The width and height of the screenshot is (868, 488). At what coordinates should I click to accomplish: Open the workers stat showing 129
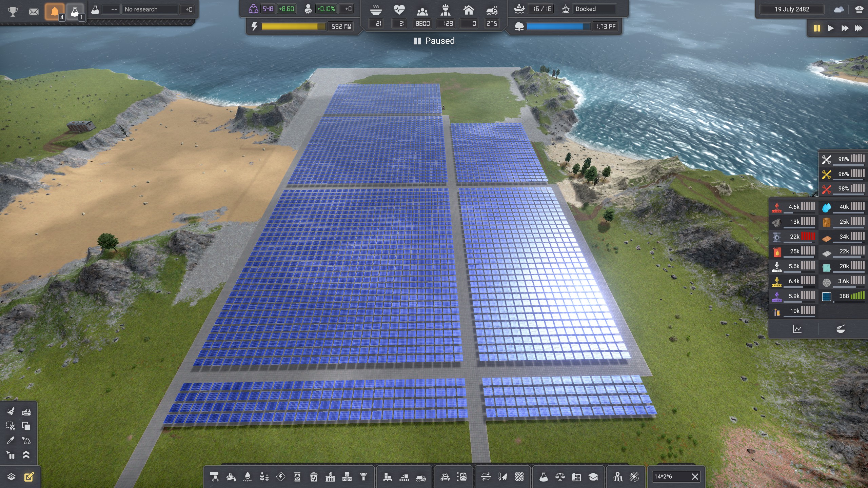click(446, 10)
